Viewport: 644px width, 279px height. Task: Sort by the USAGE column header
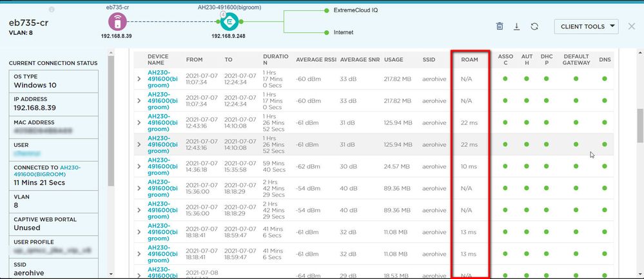point(393,59)
